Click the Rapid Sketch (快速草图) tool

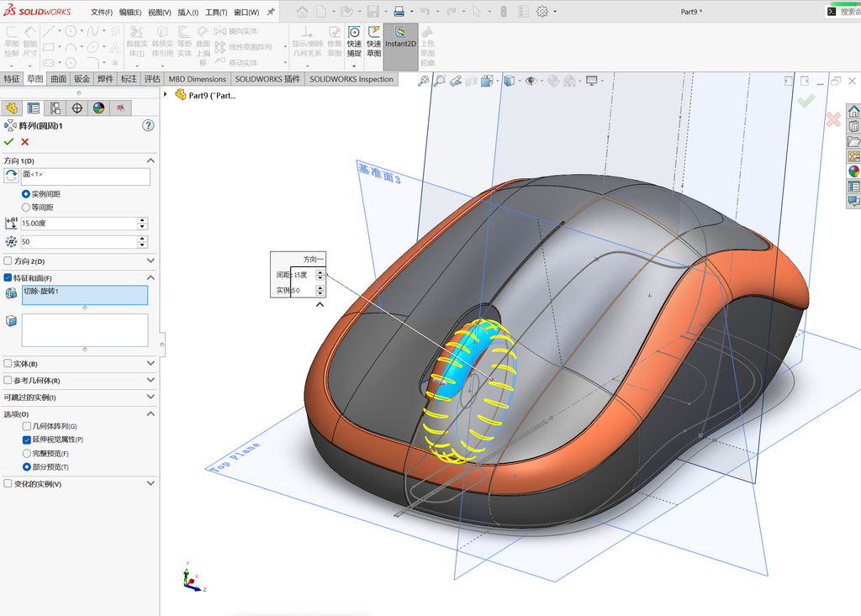pos(374,41)
